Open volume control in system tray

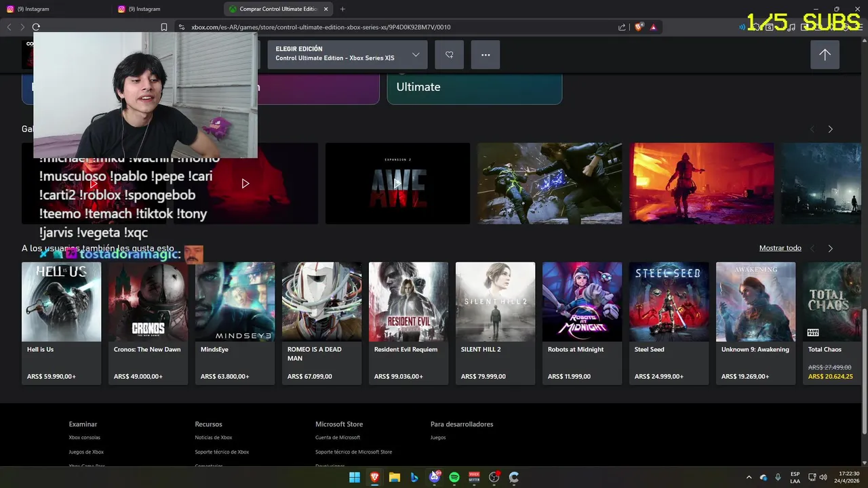[x=823, y=477]
